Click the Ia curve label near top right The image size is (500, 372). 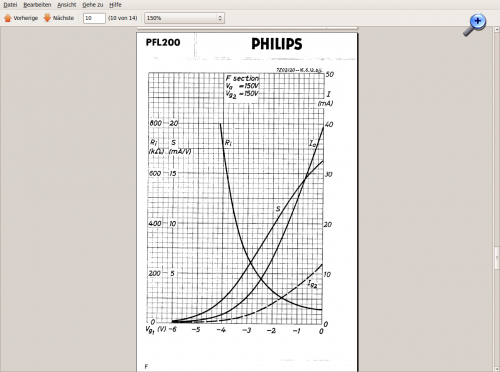click(312, 144)
